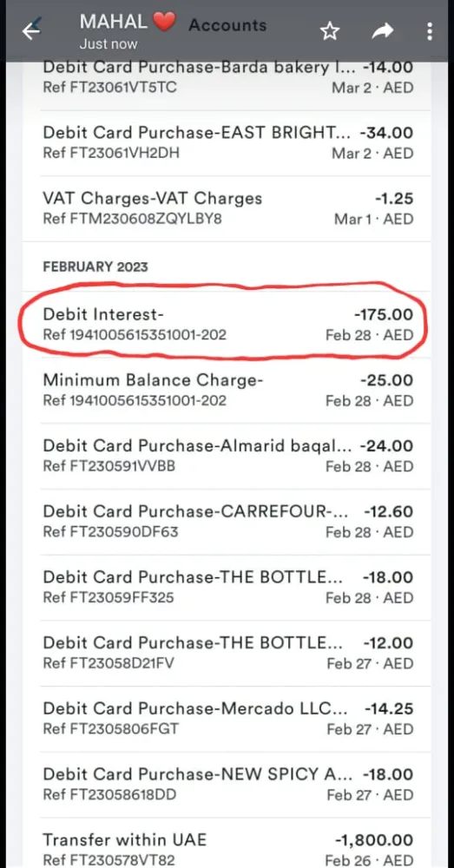Tap the back arrow icon
The height and width of the screenshot is (868, 454).
pos(31,31)
